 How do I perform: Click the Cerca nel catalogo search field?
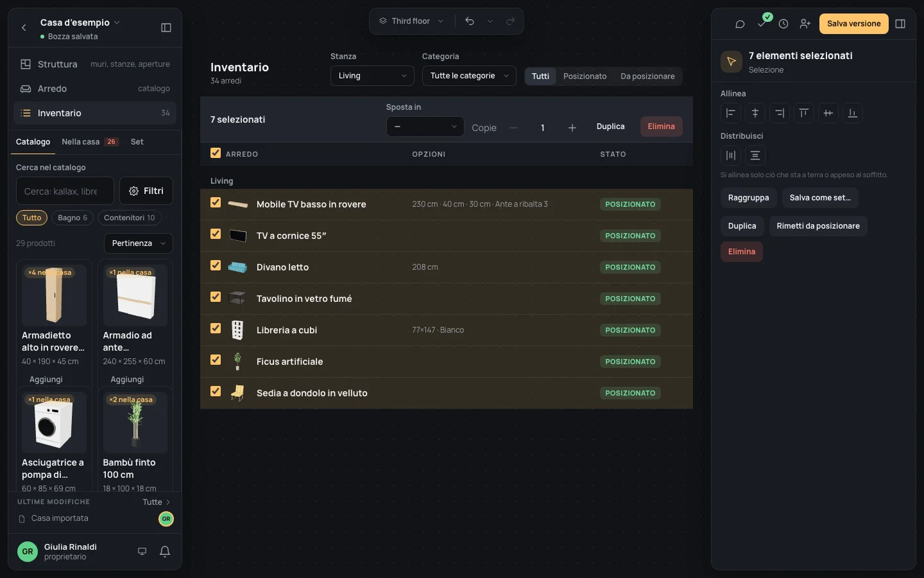tap(65, 191)
